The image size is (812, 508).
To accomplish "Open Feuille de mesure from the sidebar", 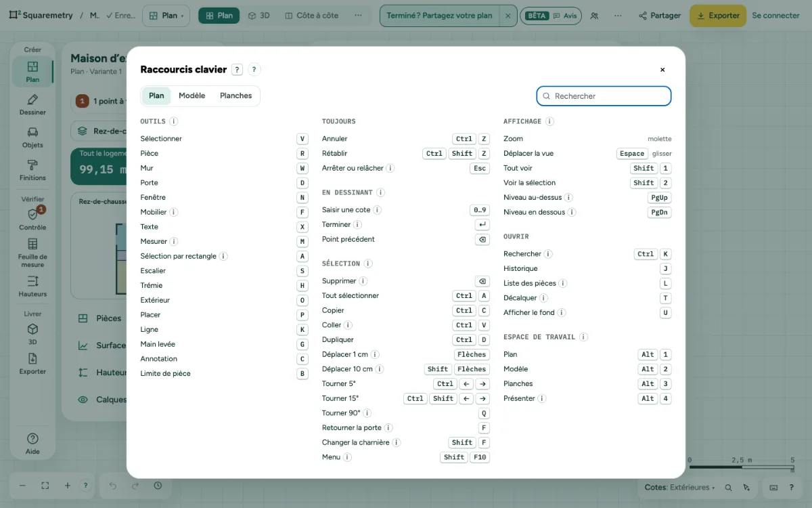I will [32, 253].
